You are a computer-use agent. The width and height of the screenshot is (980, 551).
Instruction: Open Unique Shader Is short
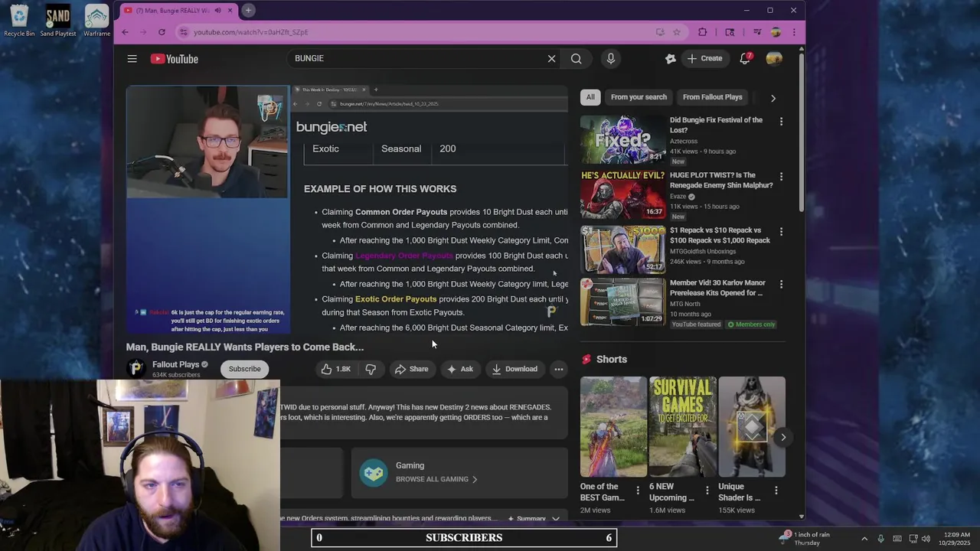tap(752, 426)
